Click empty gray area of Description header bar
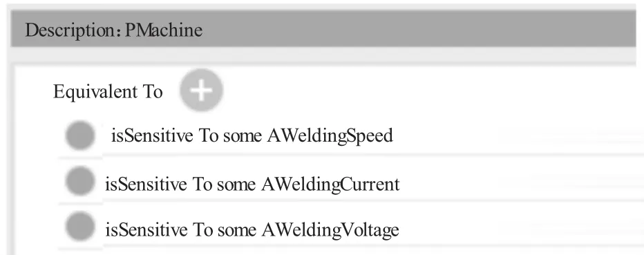This screenshot has height=255, width=644. pyautogui.click(x=419, y=29)
